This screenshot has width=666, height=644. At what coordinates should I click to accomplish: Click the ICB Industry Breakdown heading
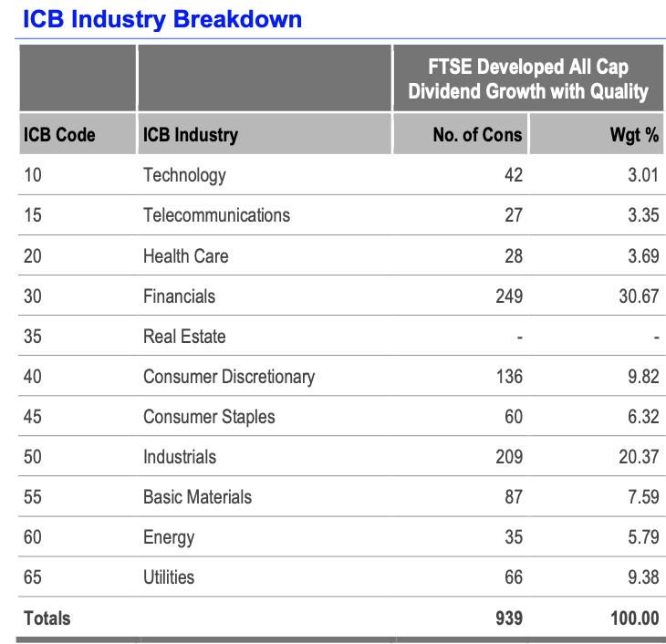pyautogui.click(x=161, y=18)
